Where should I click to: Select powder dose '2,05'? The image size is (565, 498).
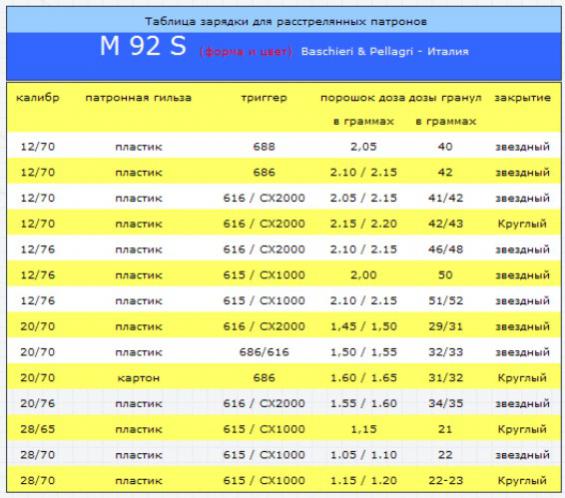tap(364, 147)
